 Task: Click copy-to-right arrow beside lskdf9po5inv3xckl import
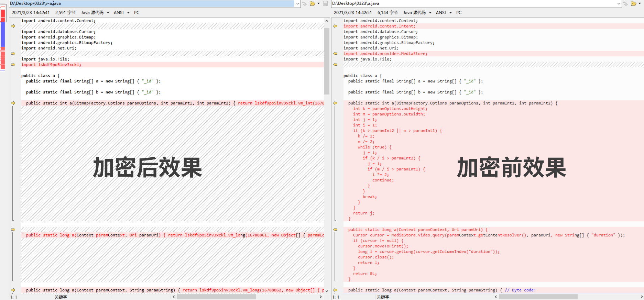[13, 65]
